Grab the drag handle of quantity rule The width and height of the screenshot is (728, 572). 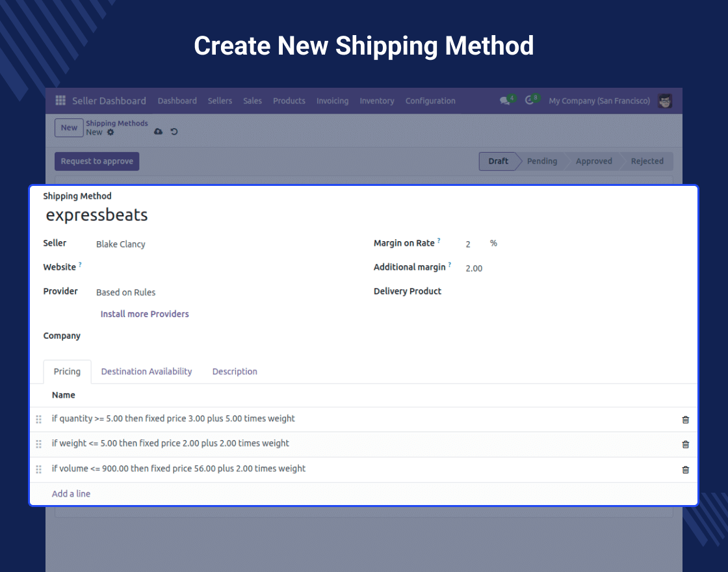point(39,419)
